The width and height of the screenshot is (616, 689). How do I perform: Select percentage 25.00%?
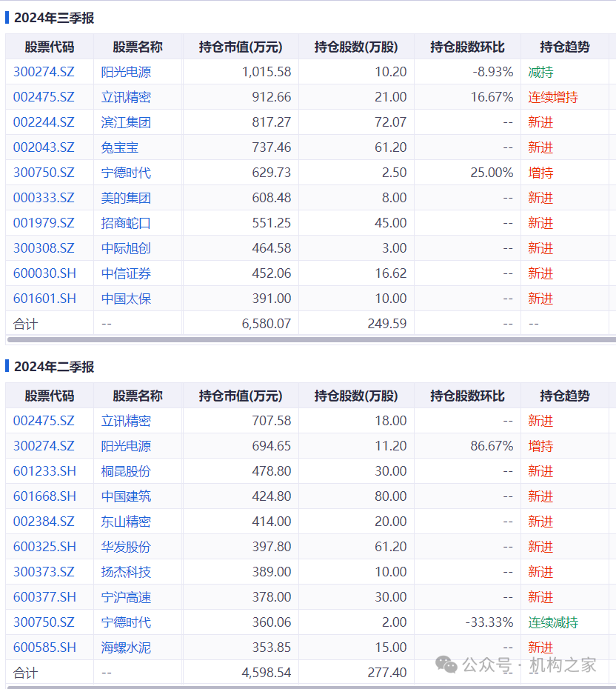(x=492, y=173)
